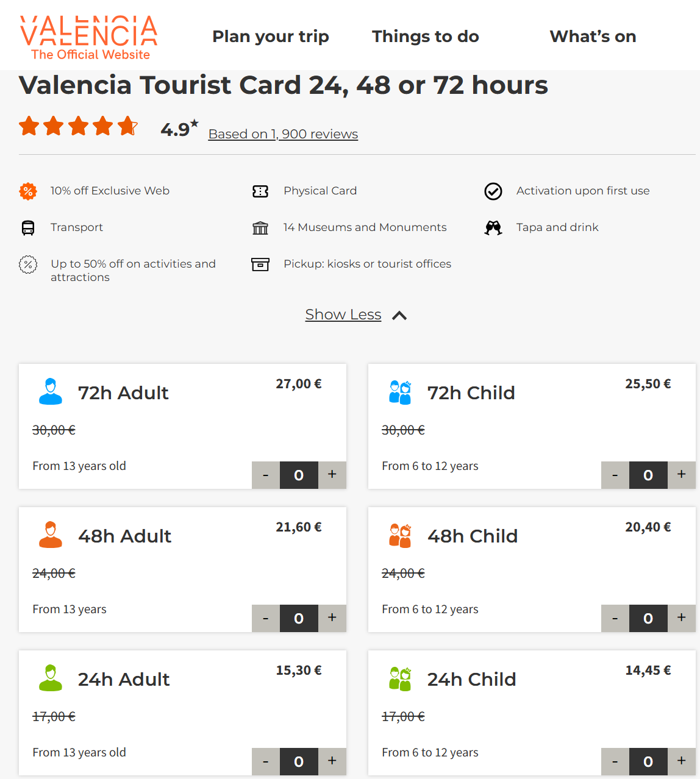Open the Plan your trip menu
The image size is (700, 779).
tap(271, 37)
